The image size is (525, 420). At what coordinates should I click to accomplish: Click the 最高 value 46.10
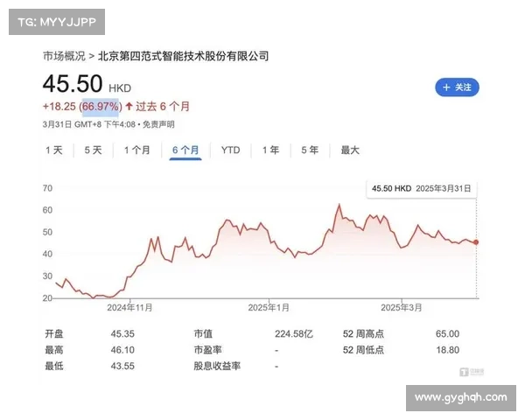click(122, 350)
